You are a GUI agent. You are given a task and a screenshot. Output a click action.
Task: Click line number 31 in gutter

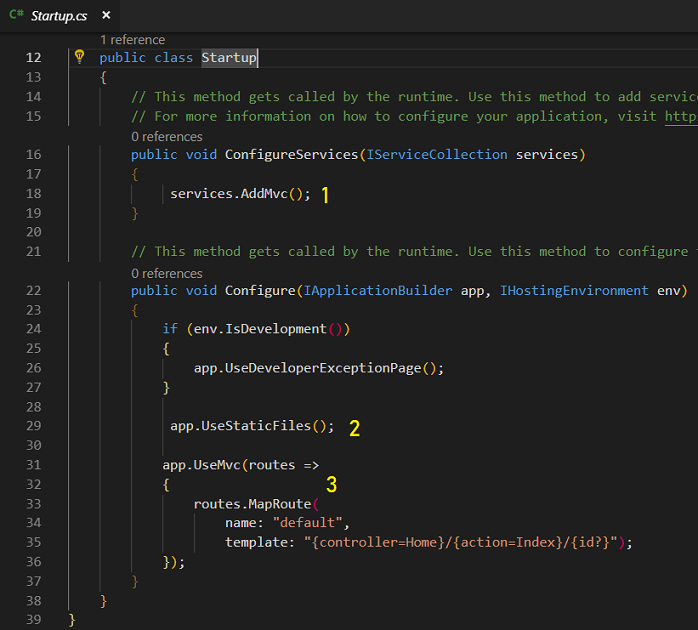point(33,465)
